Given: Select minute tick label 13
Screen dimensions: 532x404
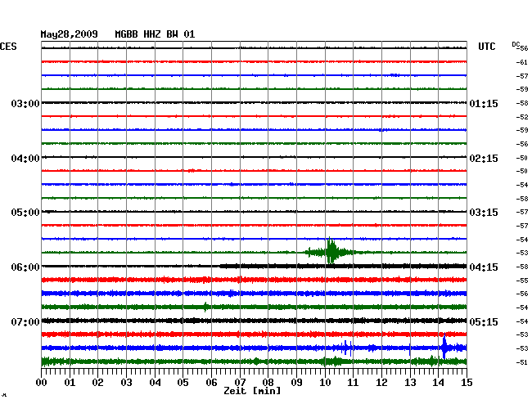Looking at the screenshot, I should click(x=410, y=382).
